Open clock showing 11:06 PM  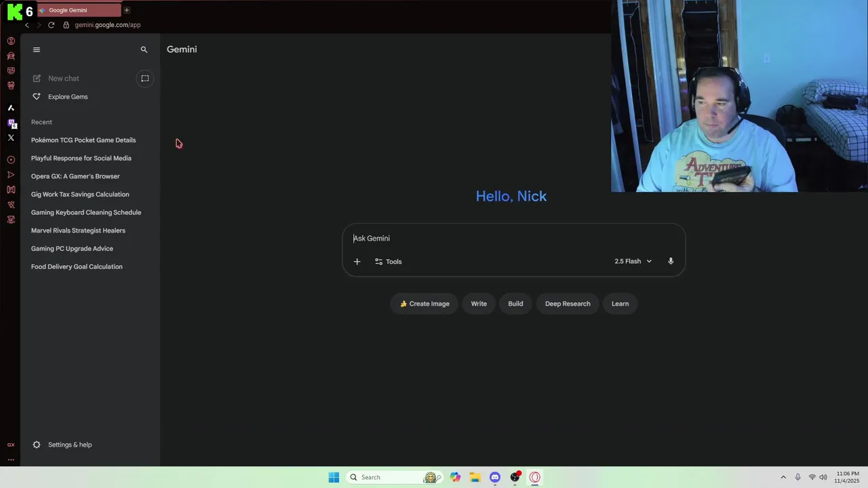click(847, 477)
